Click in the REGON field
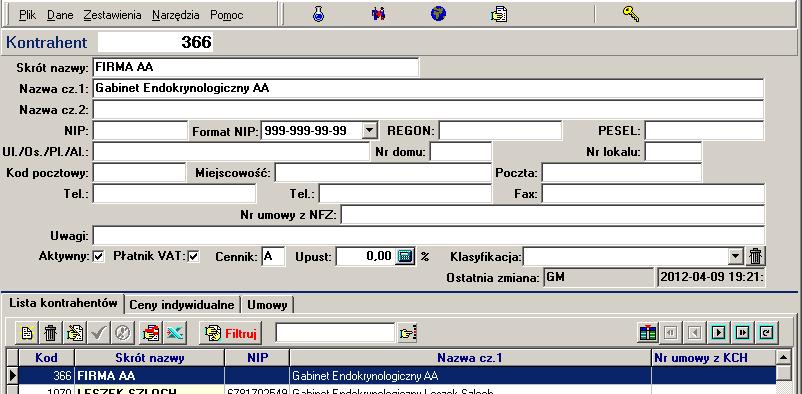The image size is (802, 394). (500, 130)
